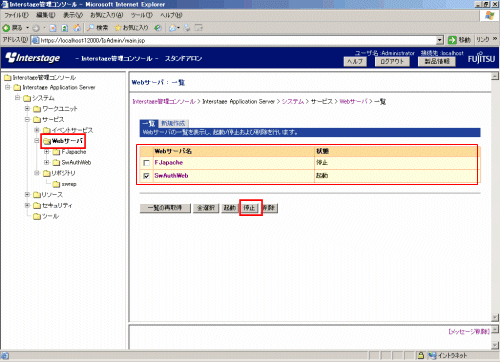Click the IE Back arrow icon

(x=6, y=28)
